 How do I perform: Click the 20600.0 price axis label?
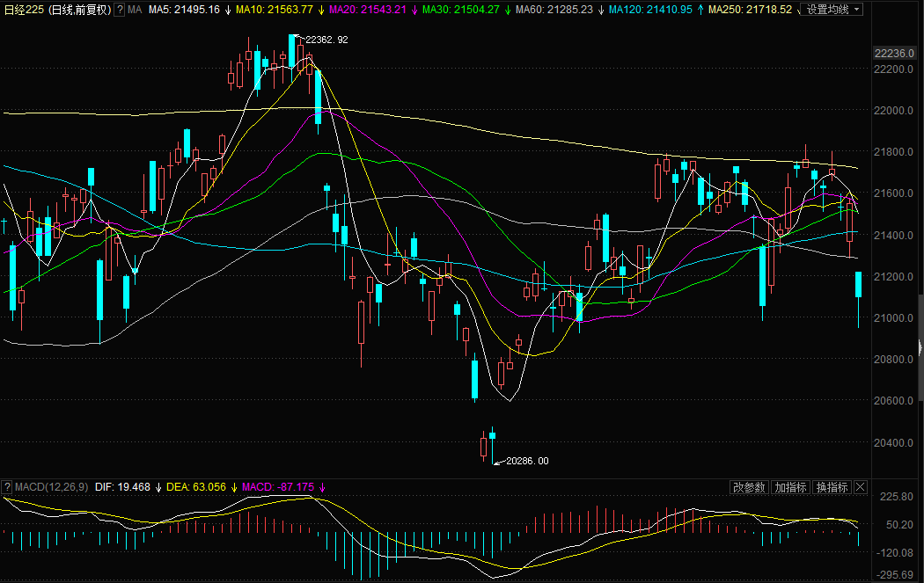tap(894, 400)
